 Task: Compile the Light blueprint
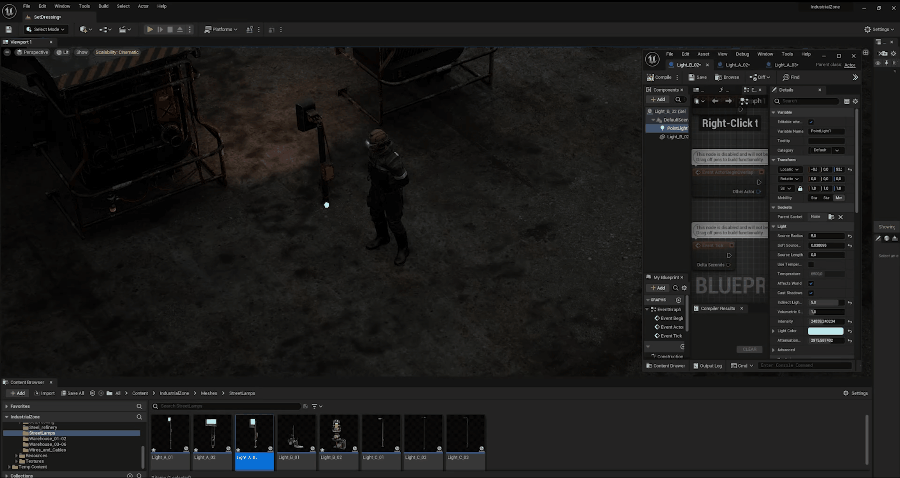click(x=659, y=77)
